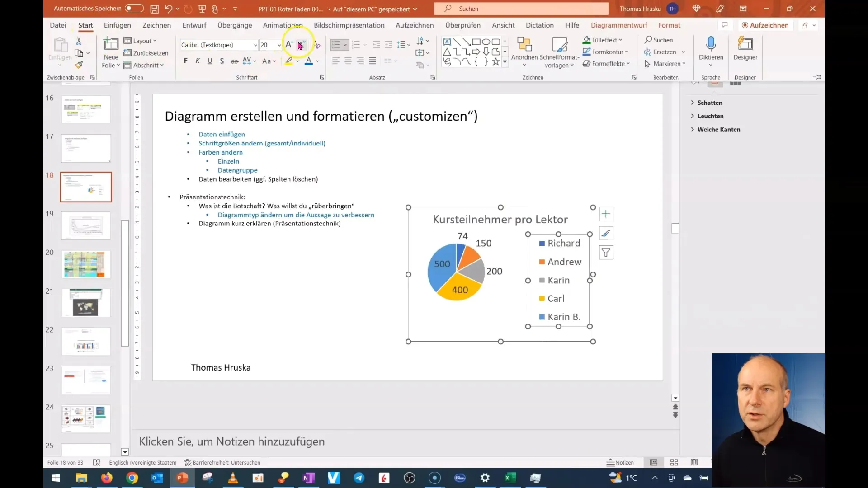Viewport: 868px width, 488px height.
Task: Select the Diagrammentwurf ribbon tab
Action: click(619, 25)
